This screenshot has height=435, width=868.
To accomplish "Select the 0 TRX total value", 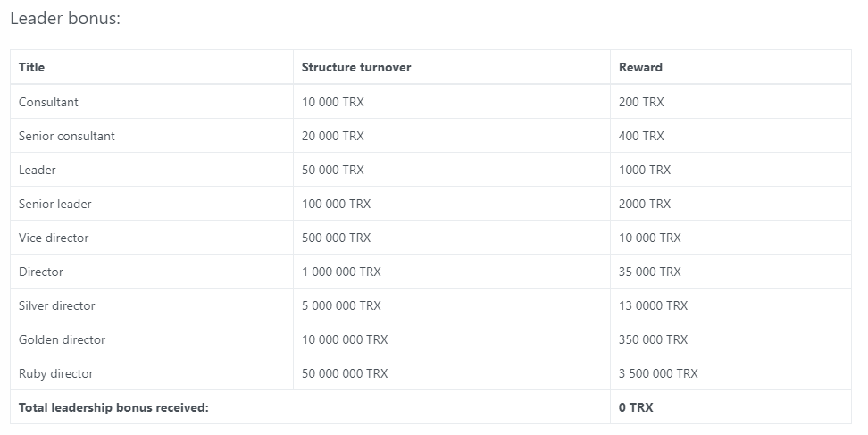I will pos(636,407).
